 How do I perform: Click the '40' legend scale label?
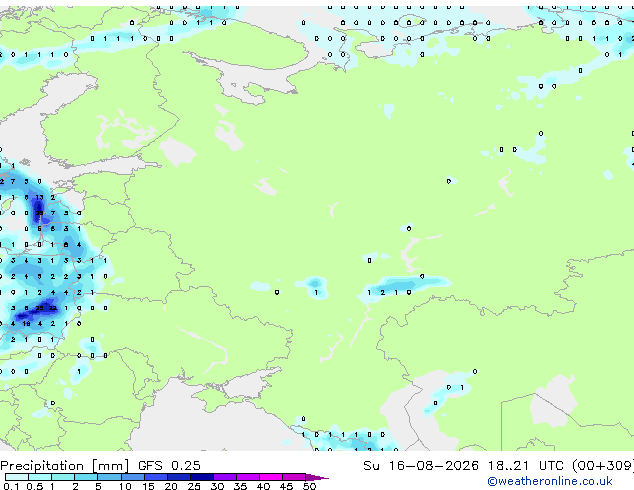click(263, 486)
